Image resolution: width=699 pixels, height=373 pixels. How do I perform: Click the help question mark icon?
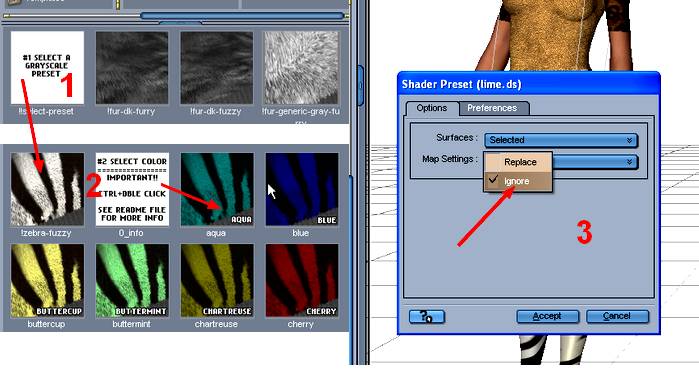point(427,316)
